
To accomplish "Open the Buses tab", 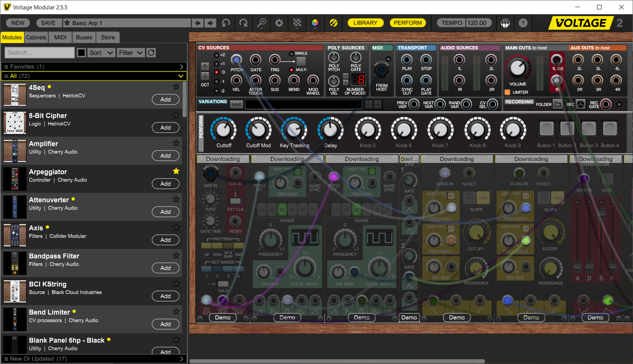I will (84, 37).
